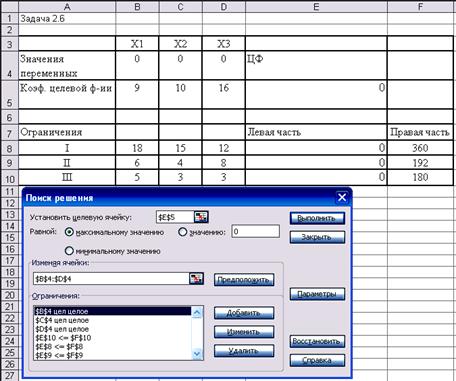
Task: Close the Поиск решения dialog
Action: 342,198
